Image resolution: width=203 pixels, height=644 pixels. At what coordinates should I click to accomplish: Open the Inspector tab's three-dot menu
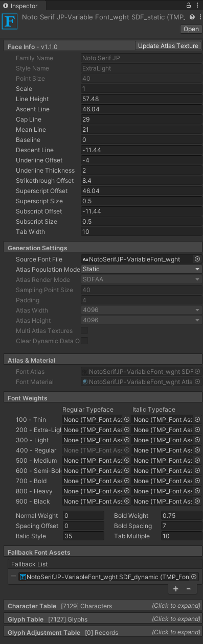[198, 5]
